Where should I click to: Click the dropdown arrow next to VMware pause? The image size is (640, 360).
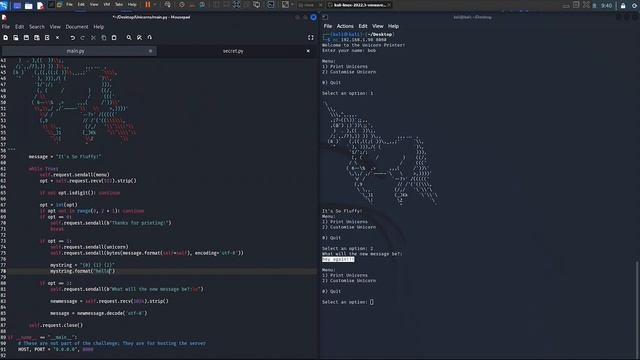155,4
